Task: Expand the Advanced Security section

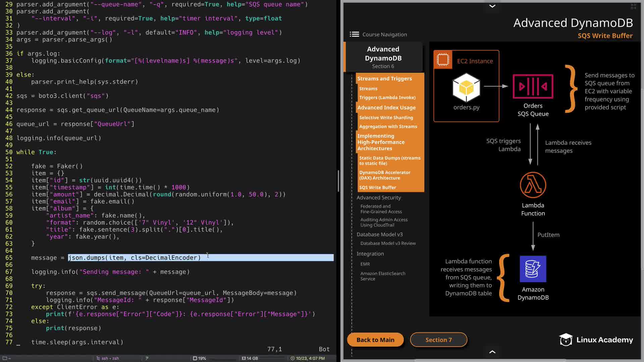Action: [x=379, y=197]
